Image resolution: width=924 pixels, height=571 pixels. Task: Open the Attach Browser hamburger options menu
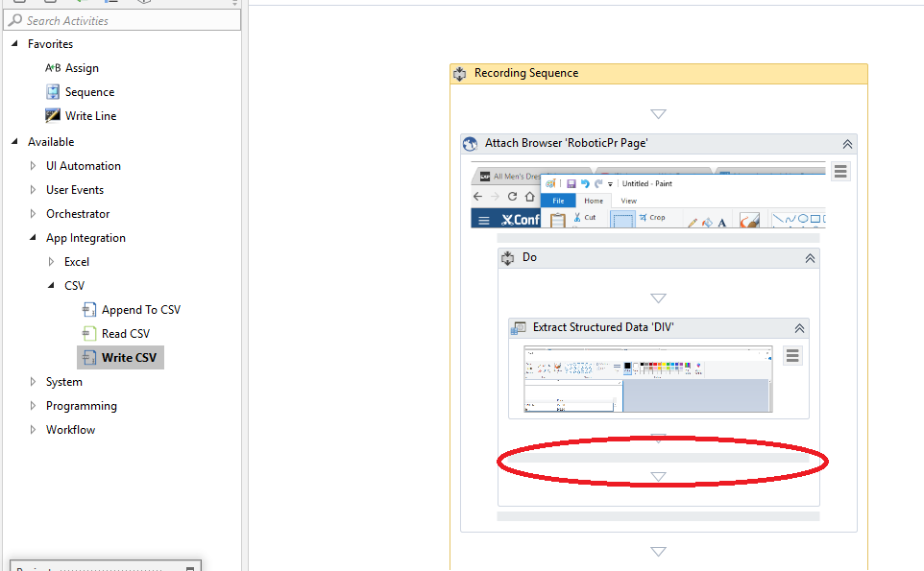click(x=840, y=172)
